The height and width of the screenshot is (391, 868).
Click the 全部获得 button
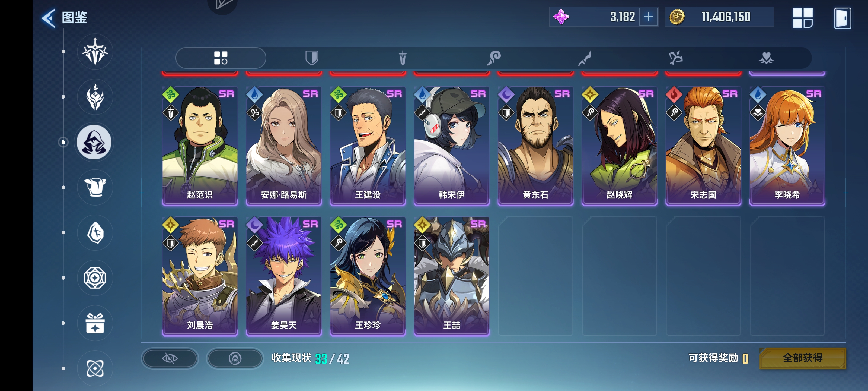click(803, 358)
